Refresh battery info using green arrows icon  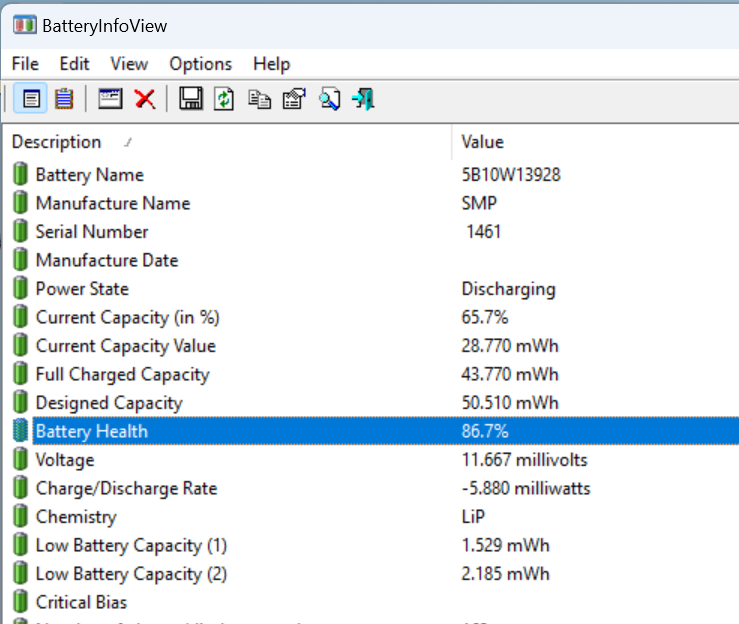point(224,99)
